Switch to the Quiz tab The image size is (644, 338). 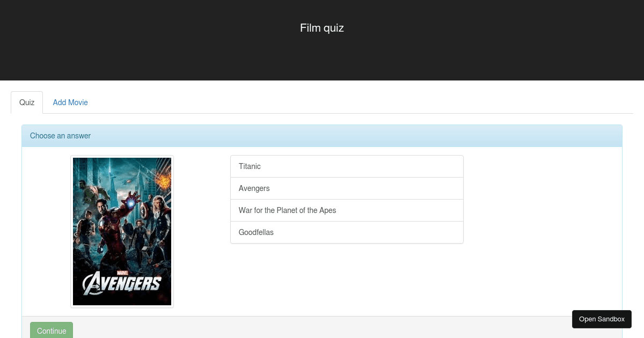click(27, 102)
